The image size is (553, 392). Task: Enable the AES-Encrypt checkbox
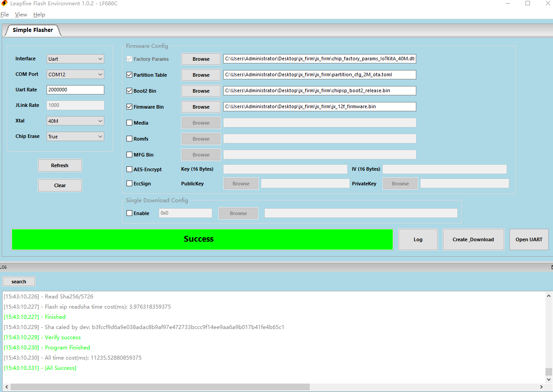click(x=130, y=169)
